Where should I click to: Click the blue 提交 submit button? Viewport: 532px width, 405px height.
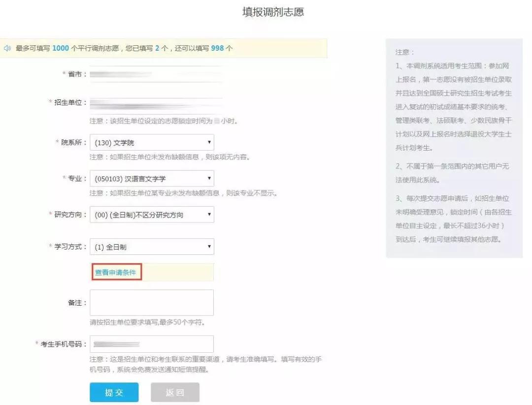pyautogui.click(x=114, y=392)
